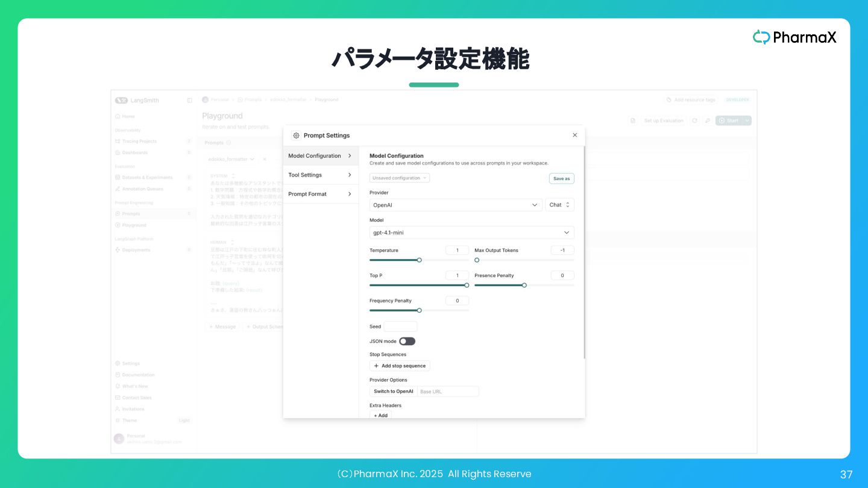Click the refresh icon in the Playground toolbar

tap(694, 120)
